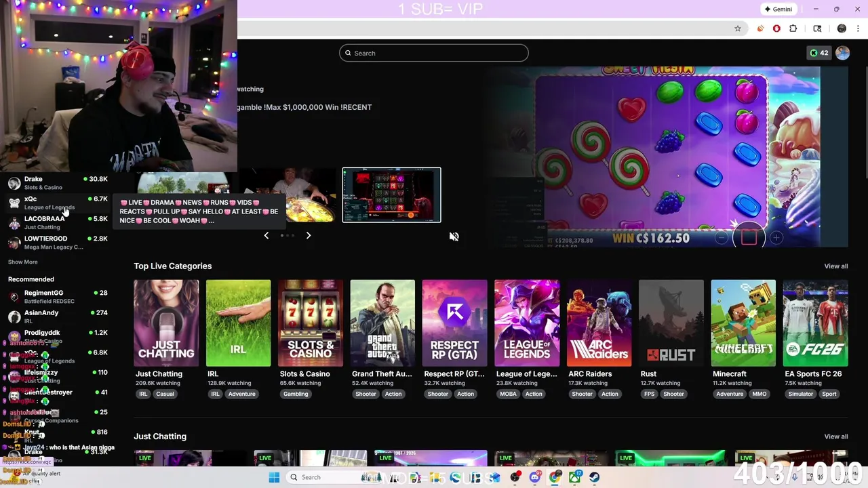Open the red hand ad-blocker extension
The width and height of the screenshot is (868, 488).
point(776,28)
